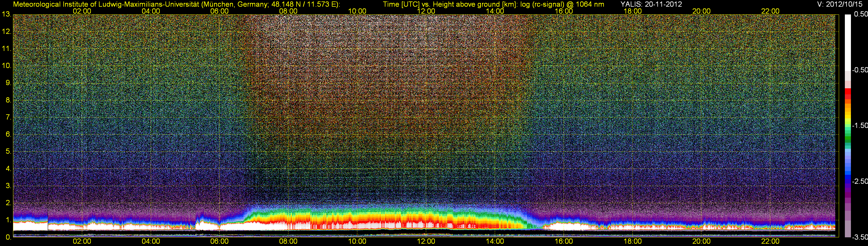
Task: Click the height label "8."
Action: (8, 100)
